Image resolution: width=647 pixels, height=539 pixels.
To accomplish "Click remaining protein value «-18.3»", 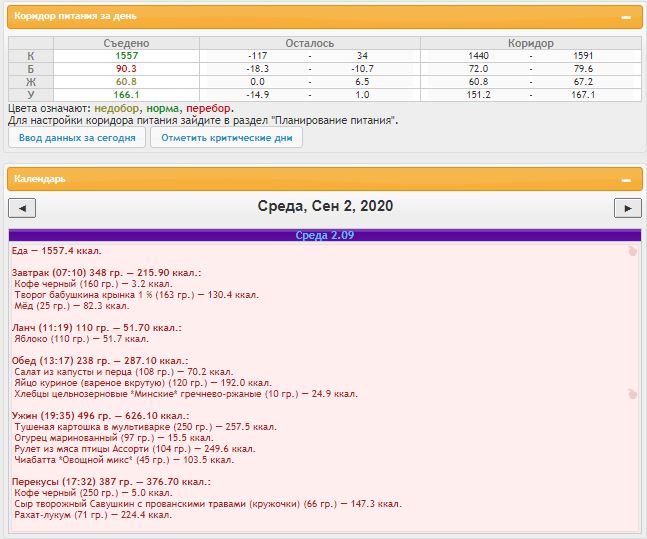I will click(x=257, y=69).
